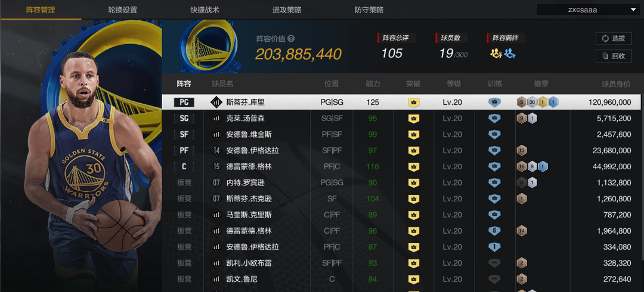Click the 训练 icon showing 1 for the 87-rated 伊格达拉
The width and height of the screenshot is (644, 292).
coord(494,247)
